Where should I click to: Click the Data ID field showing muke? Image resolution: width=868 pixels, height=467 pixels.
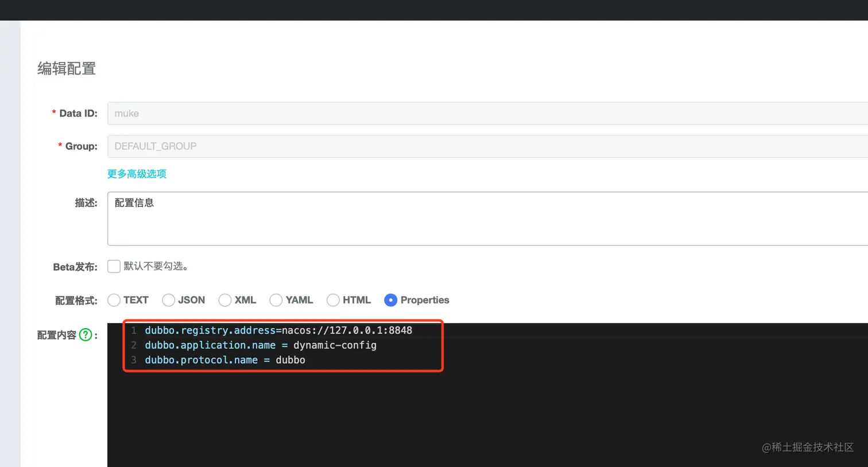[x=487, y=114]
